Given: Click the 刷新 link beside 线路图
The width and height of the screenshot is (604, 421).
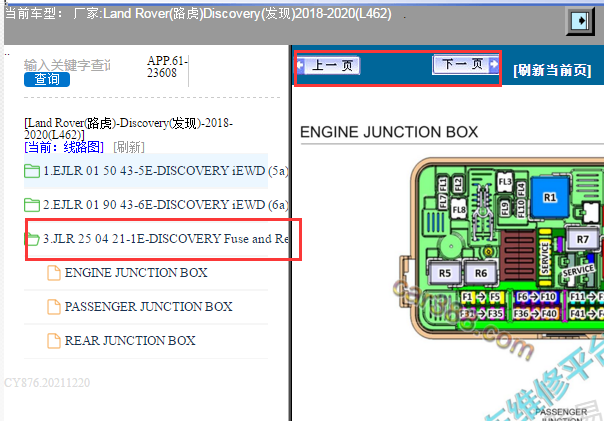Looking at the screenshot, I should pos(129,147).
